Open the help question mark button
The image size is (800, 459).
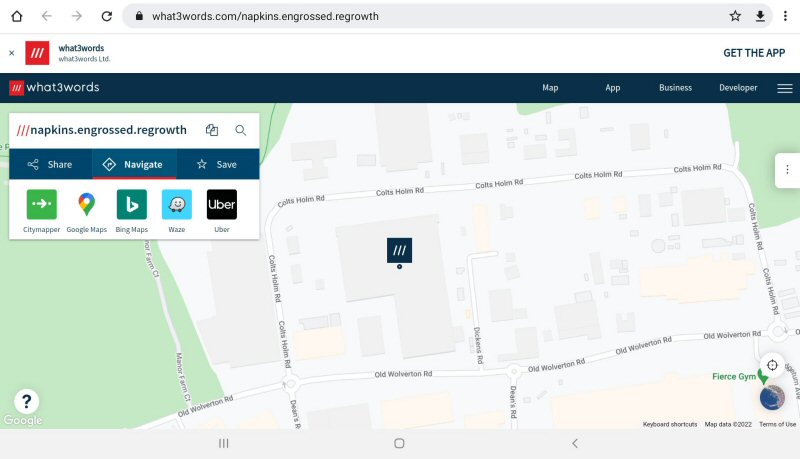[27, 401]
